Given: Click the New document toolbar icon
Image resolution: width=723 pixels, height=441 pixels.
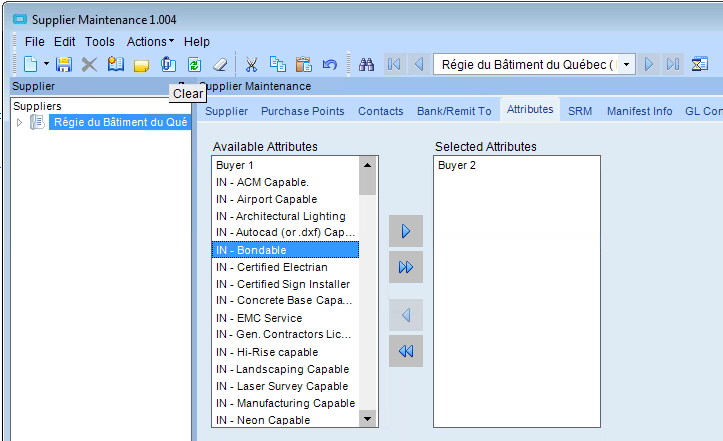Looking at the screenshot, I should (31, 64).
